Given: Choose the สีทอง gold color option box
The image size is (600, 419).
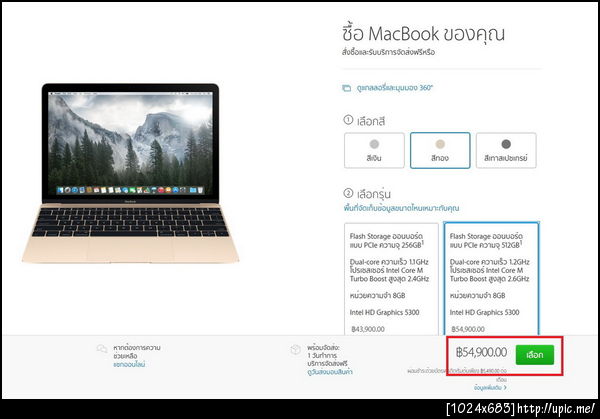Looking at the screenshot, I should [x=440, y=150].
